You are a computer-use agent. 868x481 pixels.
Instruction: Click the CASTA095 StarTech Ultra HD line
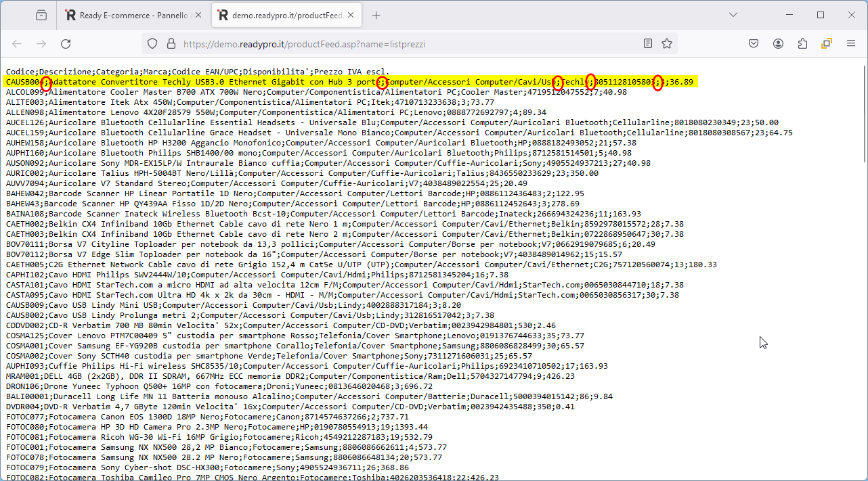pyautogui.click(x=343, y=295)
